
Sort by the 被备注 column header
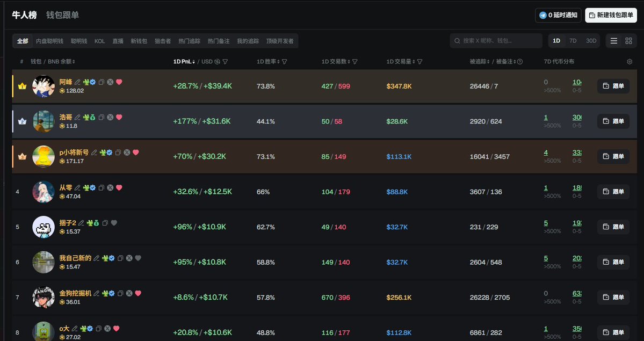[x=506, y=62]
